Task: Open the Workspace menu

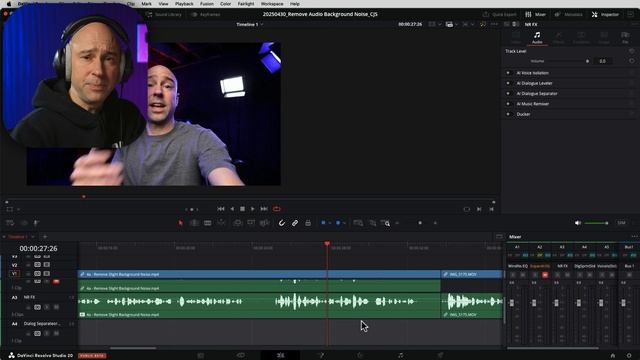Action: click(x=272, y=4)
